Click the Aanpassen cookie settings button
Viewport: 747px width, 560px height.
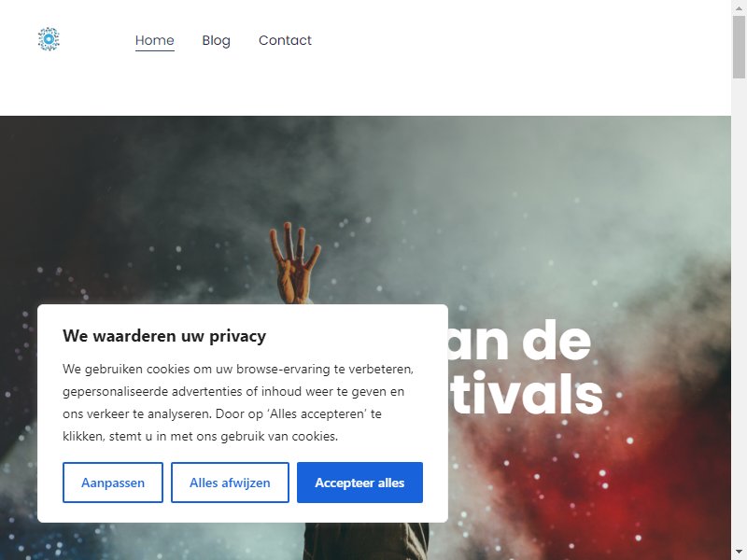(x=113, y=483)
